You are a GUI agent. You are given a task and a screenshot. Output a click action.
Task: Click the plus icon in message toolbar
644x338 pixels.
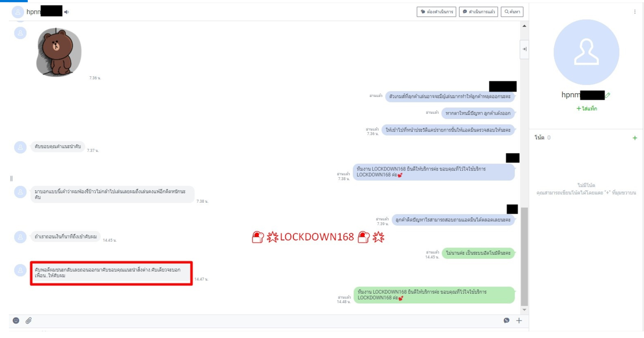pyautogui.click(x=519, y=320)
